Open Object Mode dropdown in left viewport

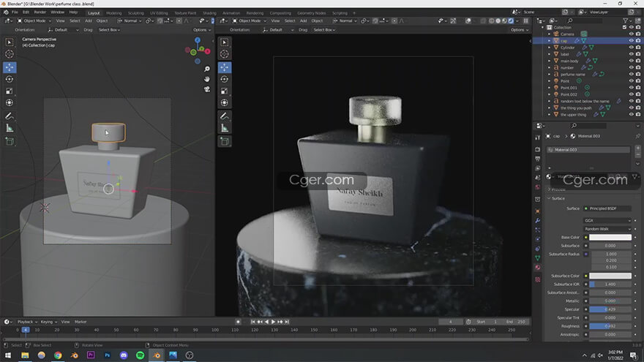(33, 20)
